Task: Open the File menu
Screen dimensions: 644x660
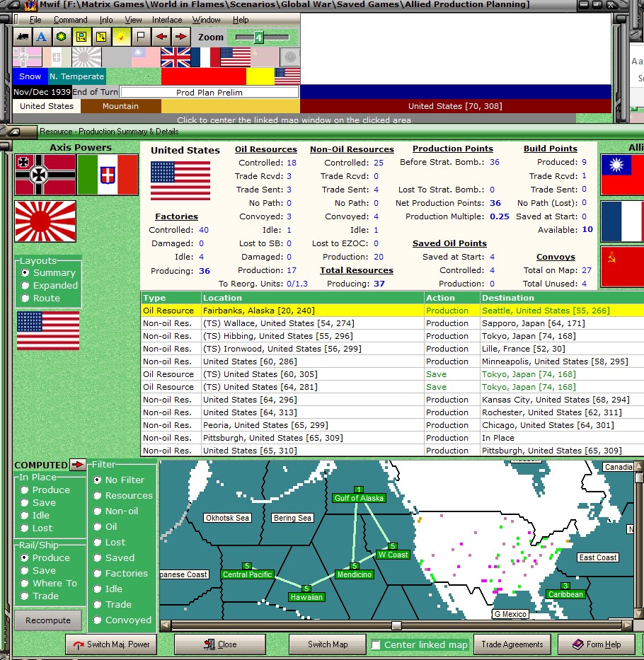Action: click(x=35, y=20)
